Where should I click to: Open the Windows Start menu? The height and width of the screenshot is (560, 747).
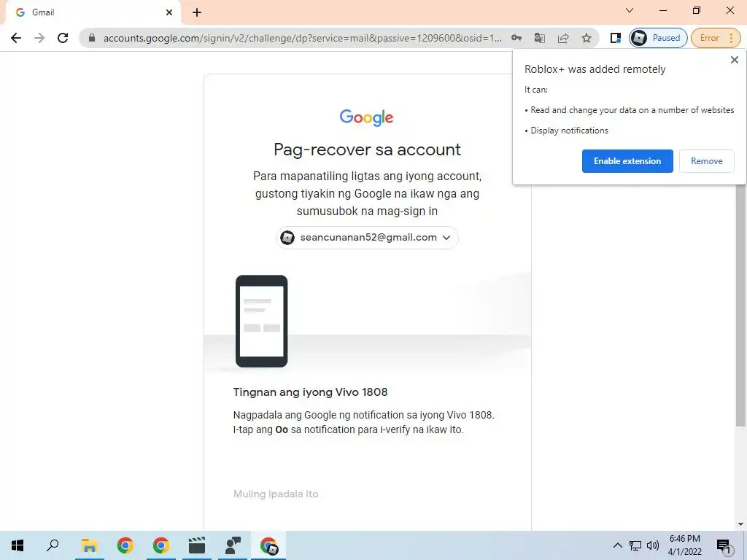pyautogui.click(x=18, y=545)
